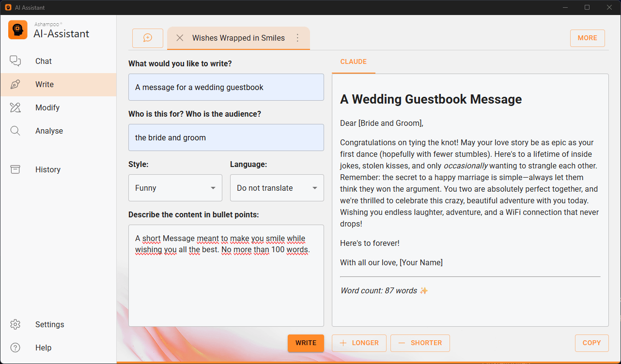Edit the 'What would you like to write' field

(226, 87)
